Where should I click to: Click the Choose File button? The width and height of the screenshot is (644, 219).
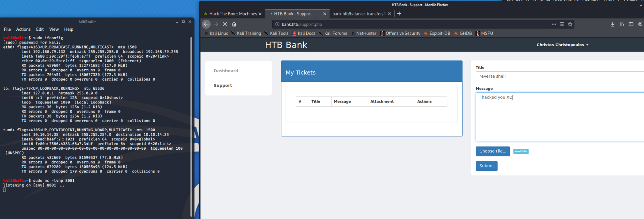tap(492, 151)
